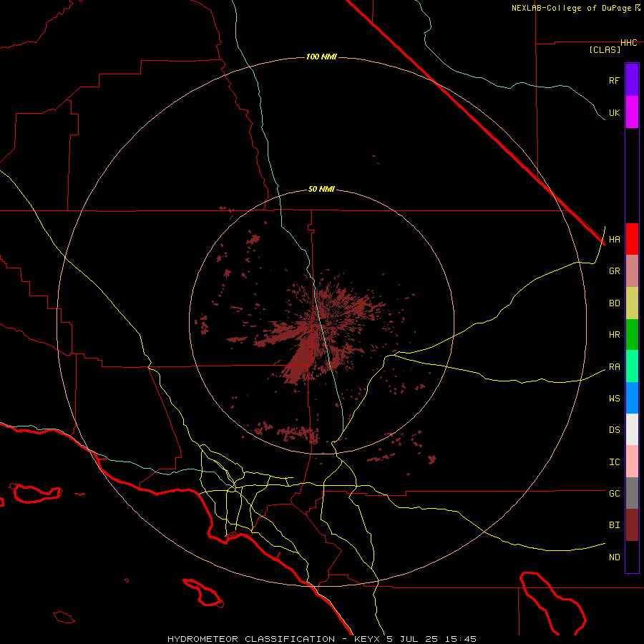Click the BI legend label
The height and width of the screenshot is (644, 644).
click(614, 525)
